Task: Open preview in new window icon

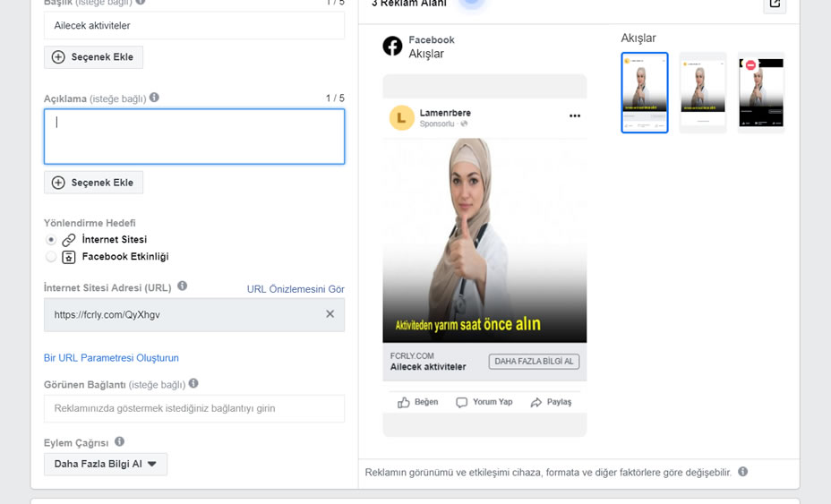Action: pos(775,4)
